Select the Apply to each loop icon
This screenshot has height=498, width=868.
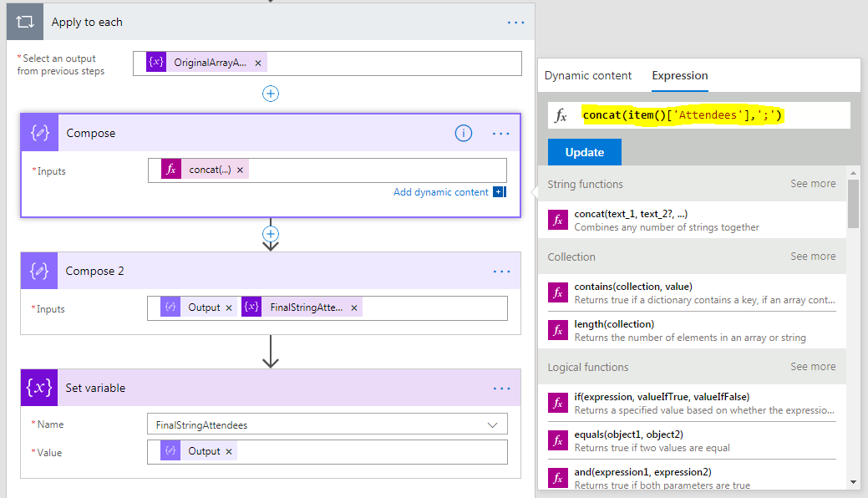click(x=24, y=21)
